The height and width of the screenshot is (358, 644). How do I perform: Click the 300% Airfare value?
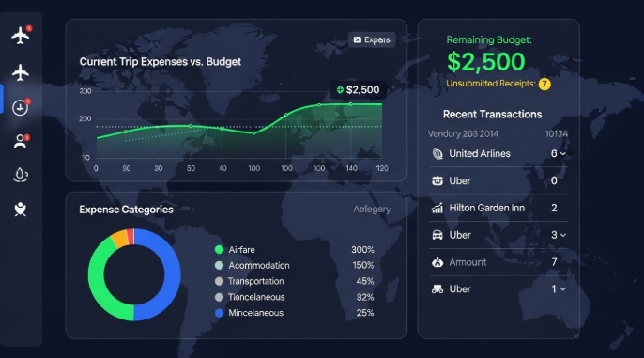(362, 250)
